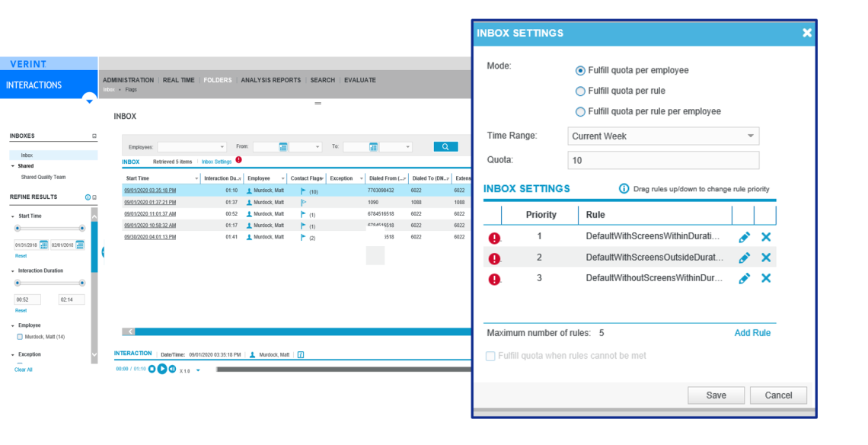Switch to the Evaluate menu
This screenshot has width=868, height=445.
(x=359, y=80)
